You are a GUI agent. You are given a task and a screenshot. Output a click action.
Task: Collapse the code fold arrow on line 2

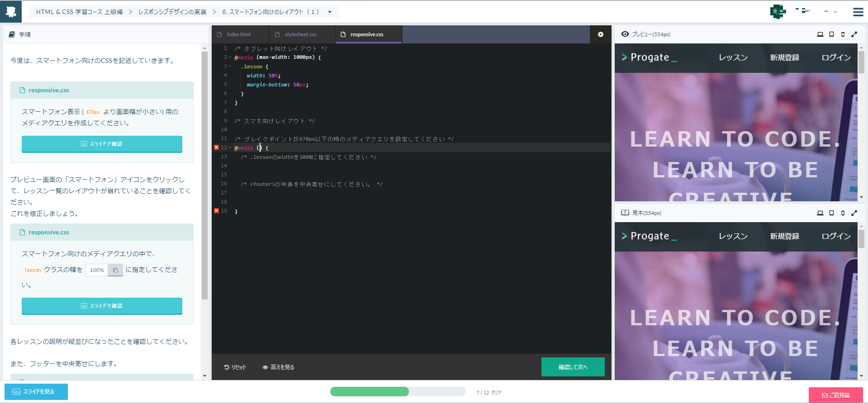230,57
